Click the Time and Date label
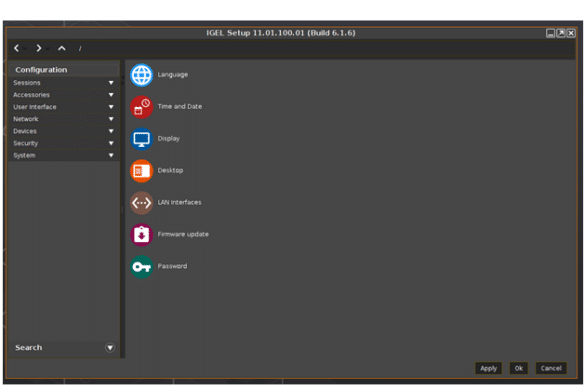The image size is (585, 390). pyautogui.click(x=180, y=106)
